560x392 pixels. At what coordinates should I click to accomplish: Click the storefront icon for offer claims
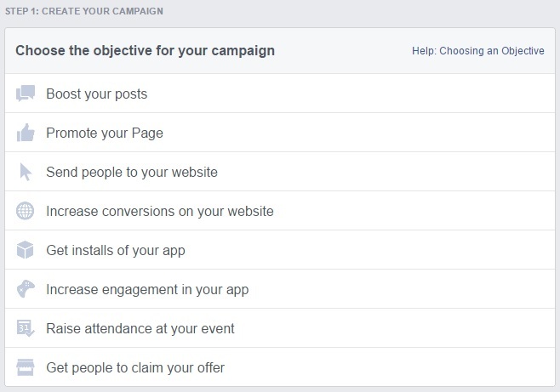pyautogui.click(x=26, y=367)
